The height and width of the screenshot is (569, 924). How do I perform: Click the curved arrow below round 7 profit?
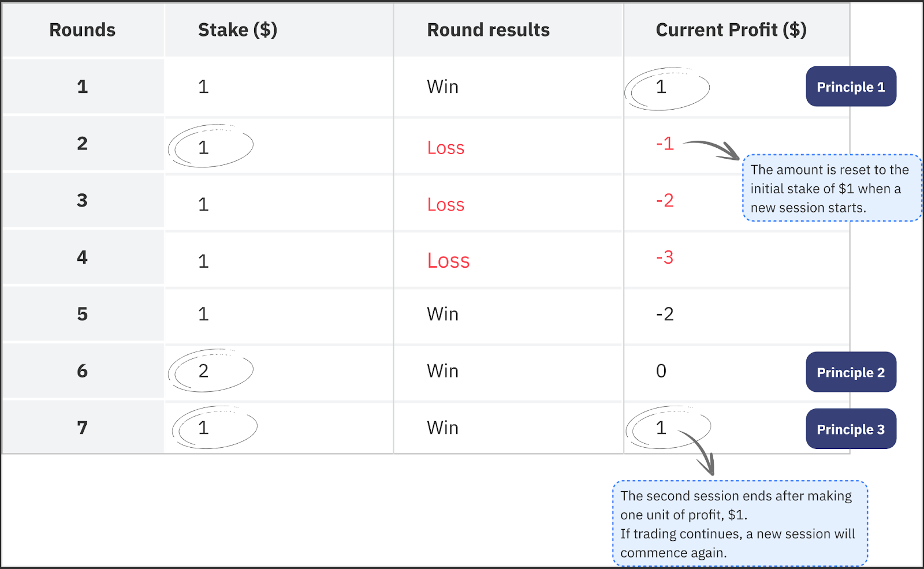[x=700, y=452]
